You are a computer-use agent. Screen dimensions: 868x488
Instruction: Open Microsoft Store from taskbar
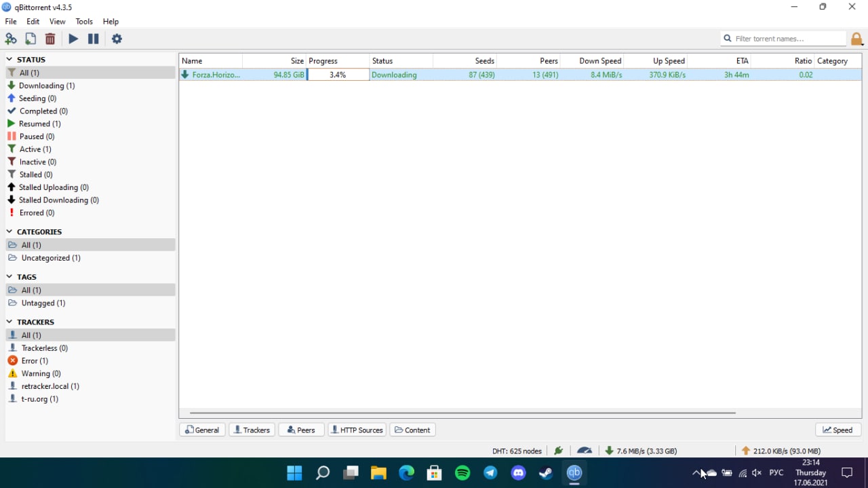click(x=434, y=473)
